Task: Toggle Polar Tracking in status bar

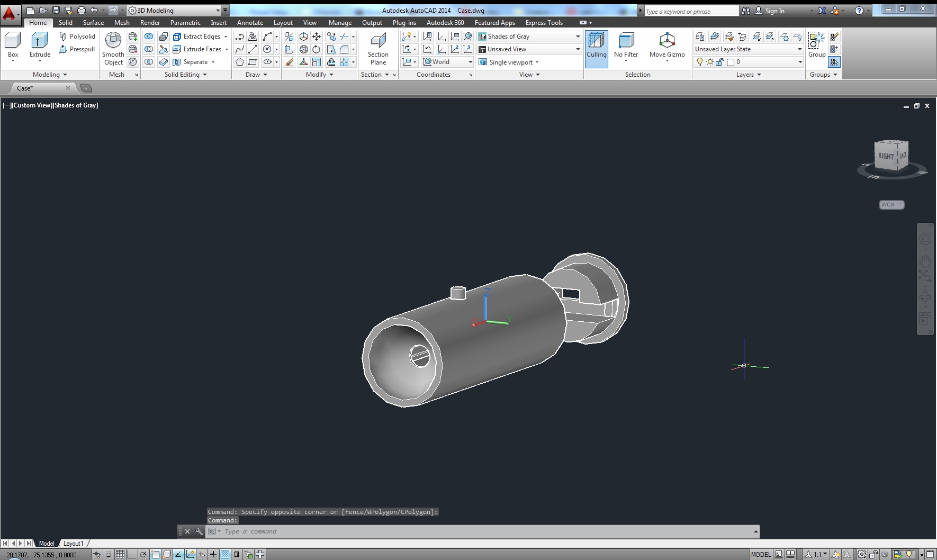Action: coord(143,554)
